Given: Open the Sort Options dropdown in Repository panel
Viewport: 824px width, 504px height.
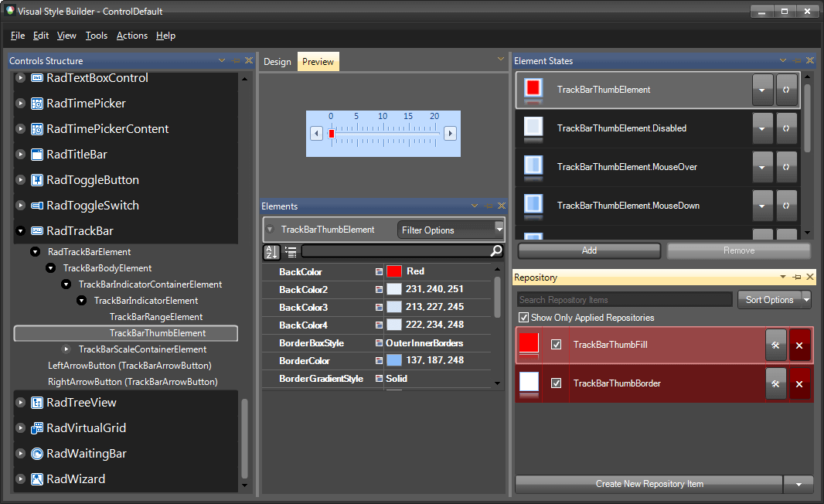Looking at the screenshot, I should click(774, 299).
